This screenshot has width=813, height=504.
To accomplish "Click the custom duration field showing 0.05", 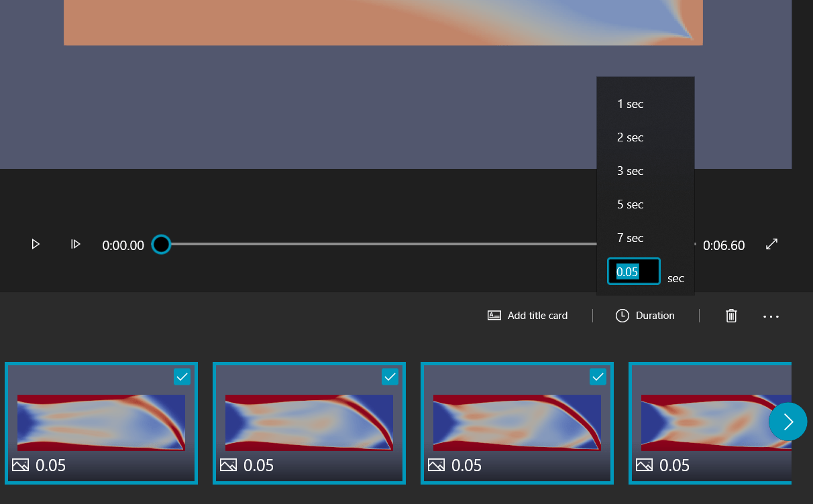I will point(633,271).
